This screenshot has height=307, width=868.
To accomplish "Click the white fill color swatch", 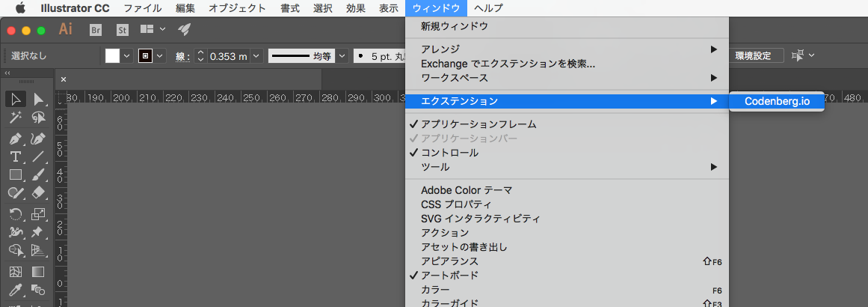I will pyautogui.click(x=112, y=56).
